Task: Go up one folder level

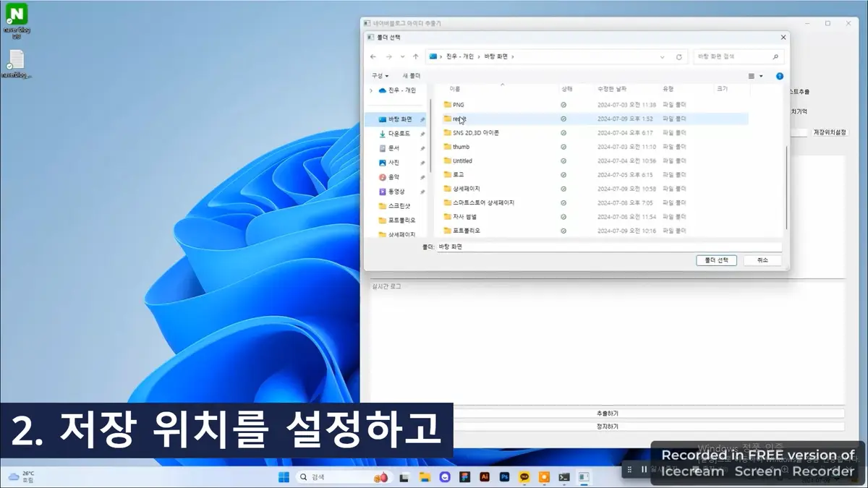Action: (416, 56)
